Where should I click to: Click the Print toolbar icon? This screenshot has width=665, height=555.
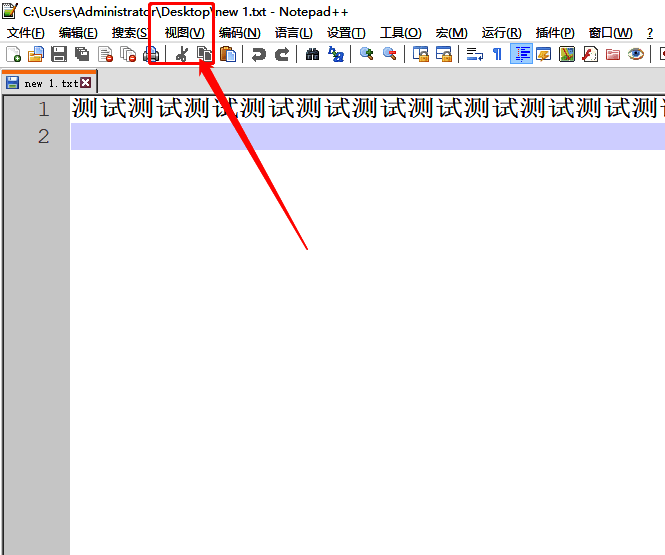click(151, 54)
